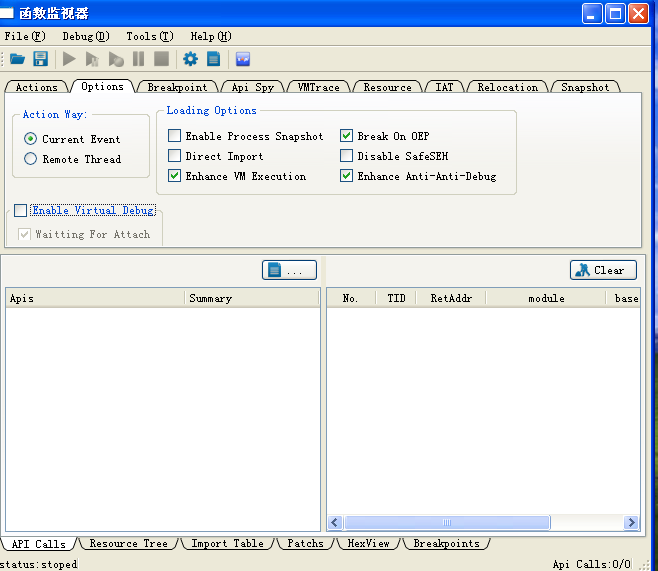Start debugging with the play icon
The width and height of the screenshot is (658, 571).
coord(69,59)
